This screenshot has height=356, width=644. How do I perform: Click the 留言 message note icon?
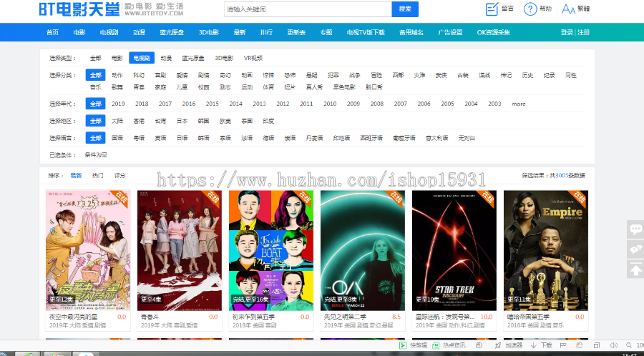(x=492, y=9)
